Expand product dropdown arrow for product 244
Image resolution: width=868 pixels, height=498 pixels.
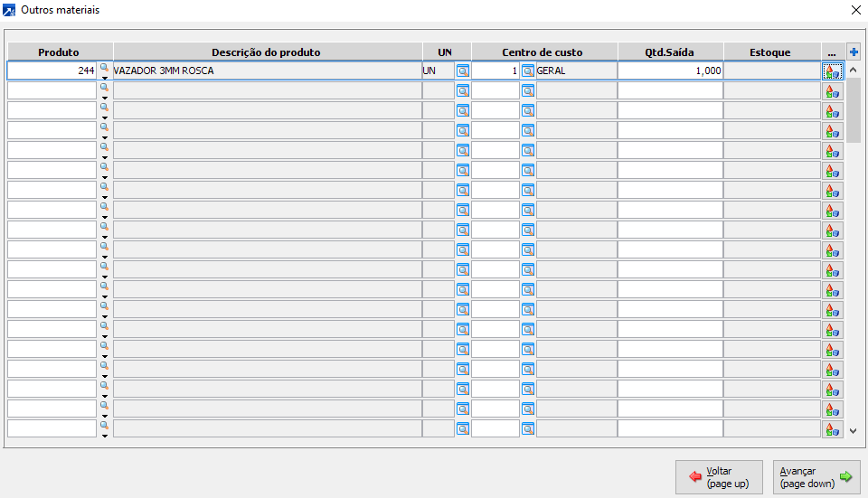105,78
